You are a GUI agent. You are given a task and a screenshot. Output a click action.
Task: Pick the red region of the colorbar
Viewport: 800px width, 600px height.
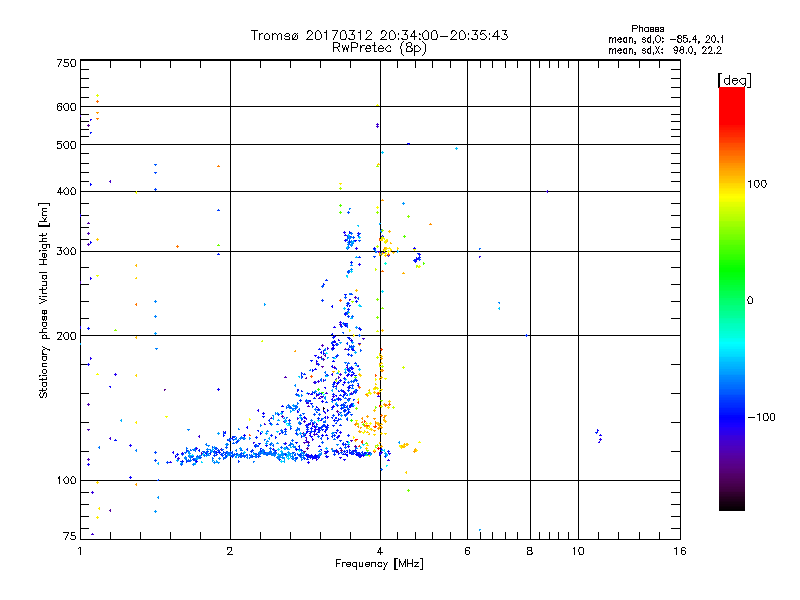[732, 105]
